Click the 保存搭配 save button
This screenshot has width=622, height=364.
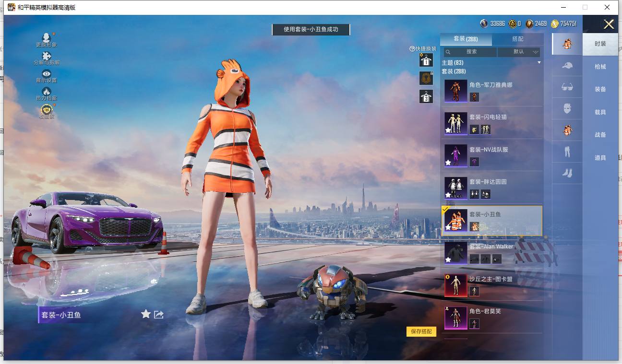[x=421, y=331]
